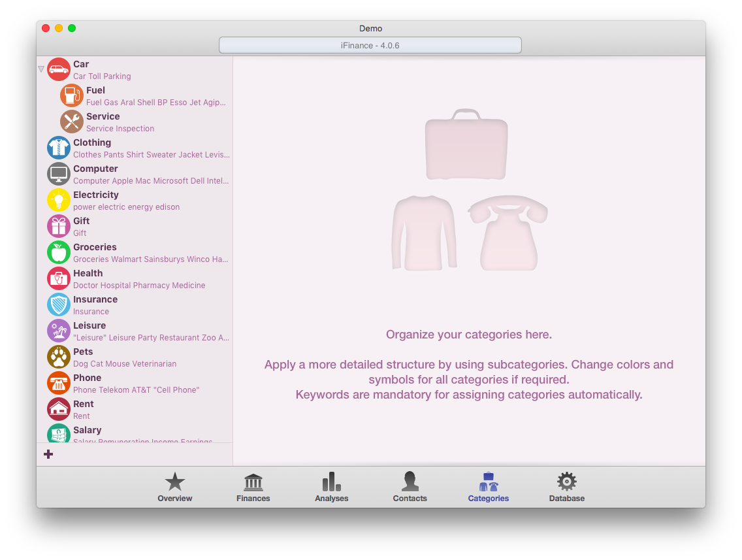Click the Pets paw print icon

59,357
